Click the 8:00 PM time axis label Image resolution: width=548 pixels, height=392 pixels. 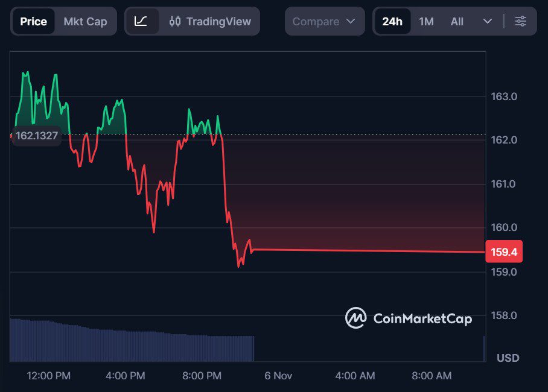tap(202, 376)
